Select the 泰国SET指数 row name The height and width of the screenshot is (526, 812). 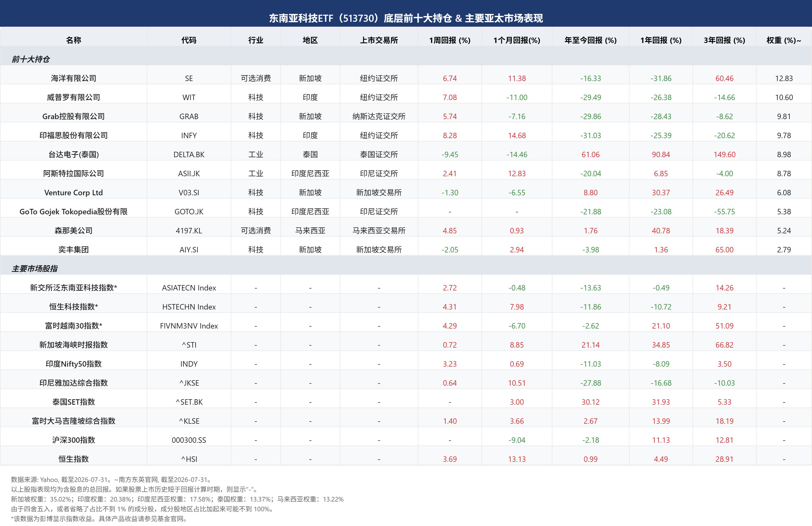[x=73, y=402]
